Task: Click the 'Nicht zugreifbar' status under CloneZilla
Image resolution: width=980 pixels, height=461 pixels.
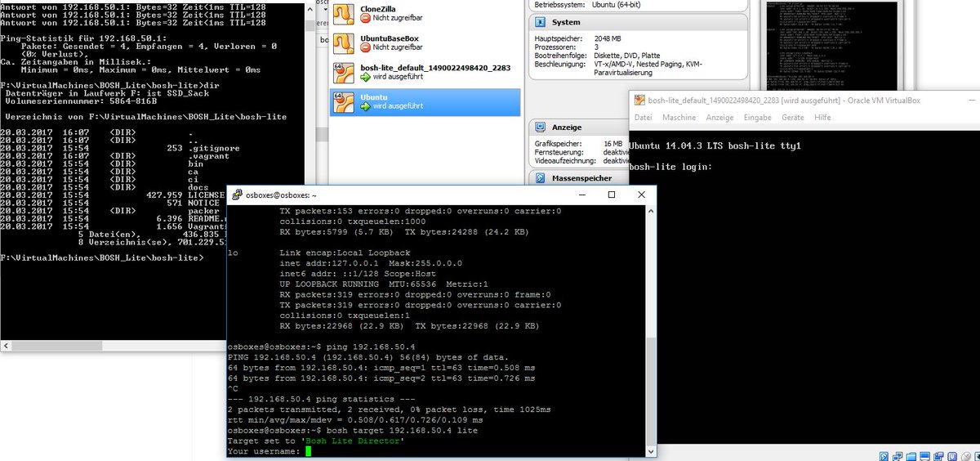Action: [399, 17]
